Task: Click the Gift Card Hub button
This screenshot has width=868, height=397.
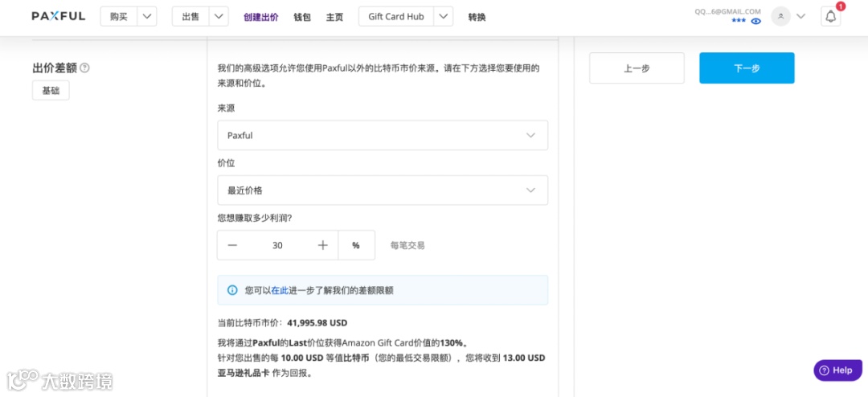Action: tap(395, 17)
